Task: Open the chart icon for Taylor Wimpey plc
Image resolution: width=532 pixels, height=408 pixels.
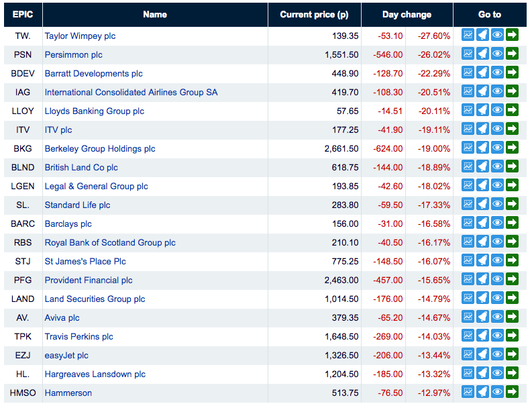Action: [x=468, y=35]
